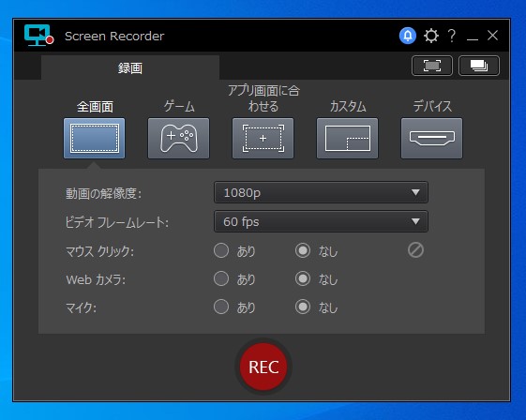Viewport: 526px width, 420px height.
Task: Select the 全画面 full screen capture mode
Action: click(x=95, y=138)
